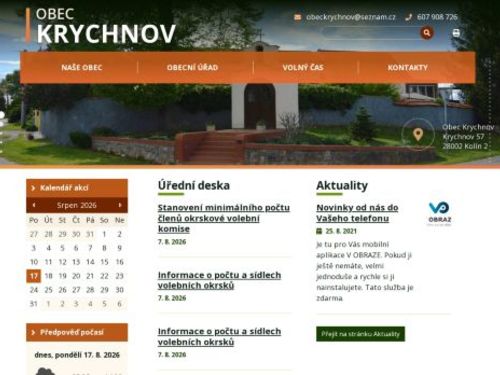Select day 25 in calendar
Screen dimensions: 500x375
point(48,290)
